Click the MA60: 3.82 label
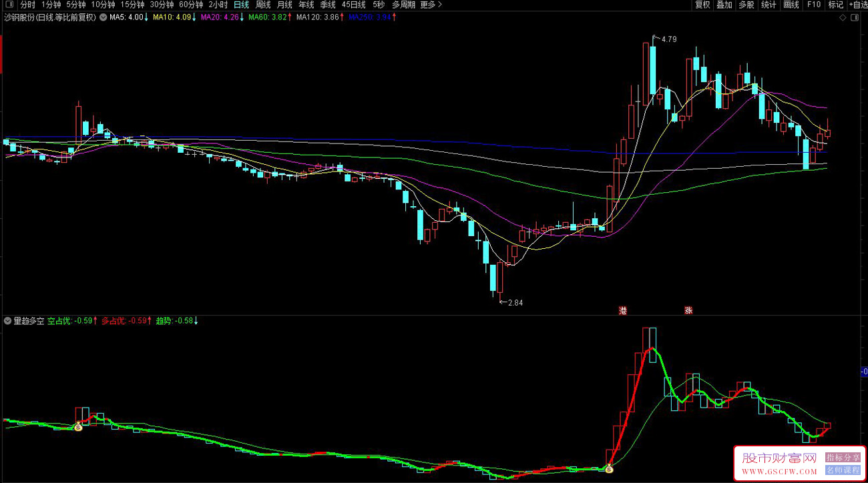This screenshot has width=868, height=483. (x=268, y=17)
